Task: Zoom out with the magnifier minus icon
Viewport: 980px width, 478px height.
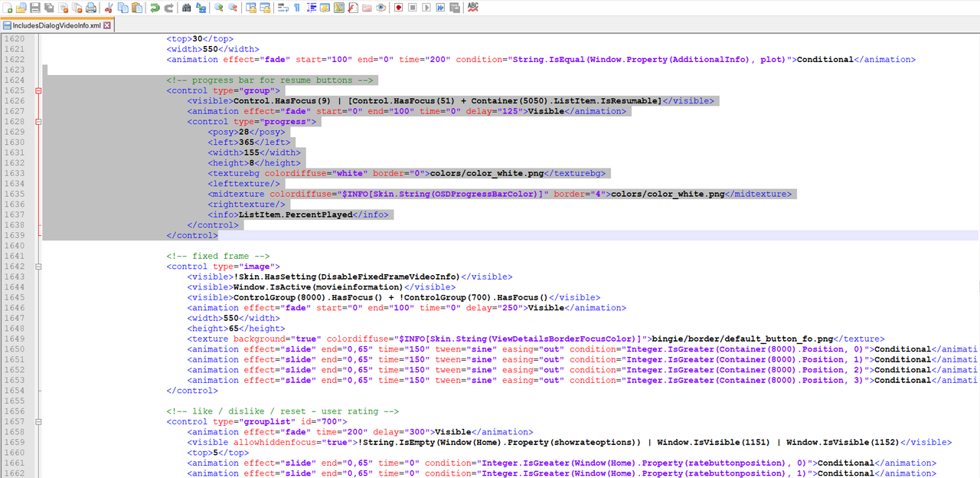Action: pos(232,8)
